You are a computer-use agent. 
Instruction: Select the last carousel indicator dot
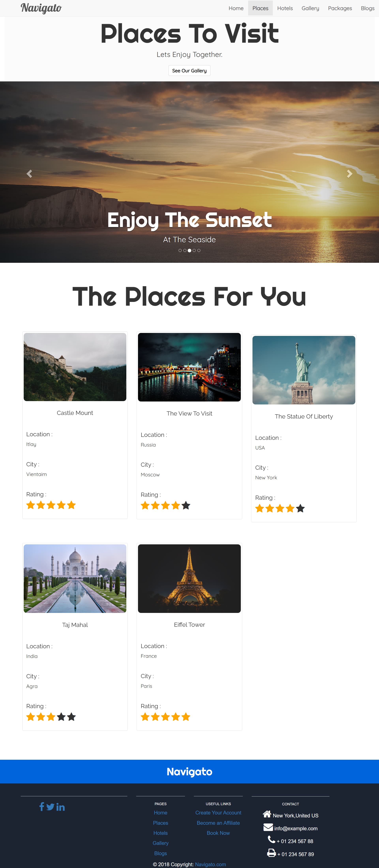(199, 250)
